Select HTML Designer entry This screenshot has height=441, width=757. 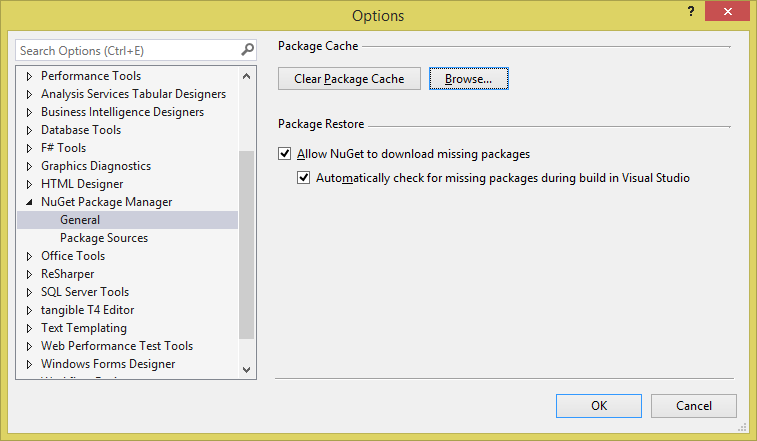point(82,184)
